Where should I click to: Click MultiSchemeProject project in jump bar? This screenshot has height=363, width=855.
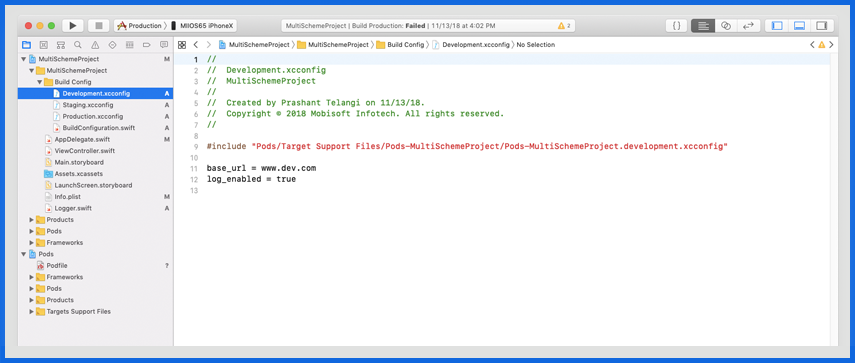tap(254, 45)
